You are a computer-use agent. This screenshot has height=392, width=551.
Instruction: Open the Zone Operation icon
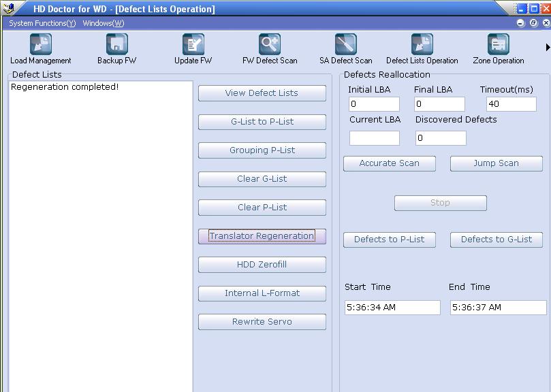pyautogui.click(x=499, y=44)
